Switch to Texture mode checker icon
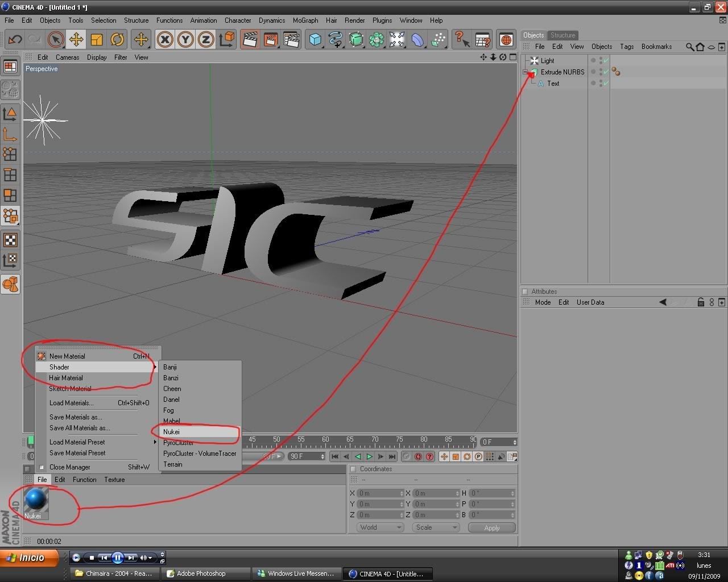The image size is (728, 582). [10, 240]
